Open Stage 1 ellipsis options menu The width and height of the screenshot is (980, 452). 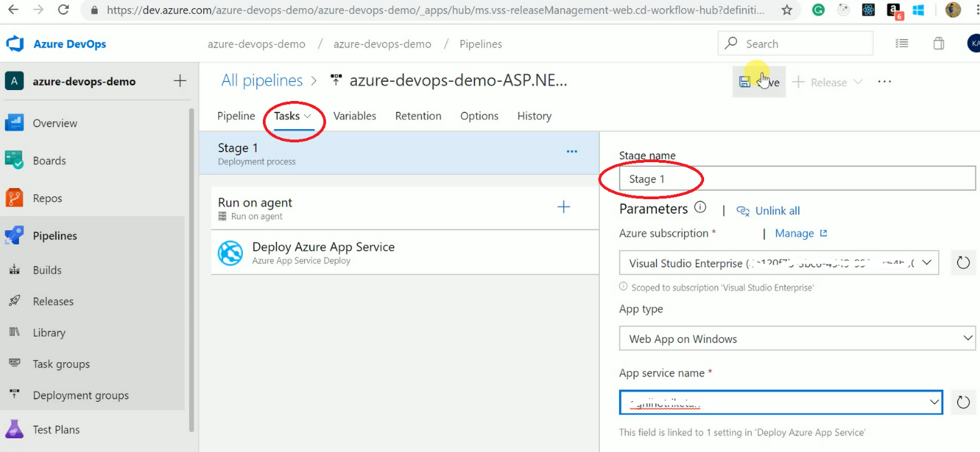pyautogui.click(x=572, y=152)
